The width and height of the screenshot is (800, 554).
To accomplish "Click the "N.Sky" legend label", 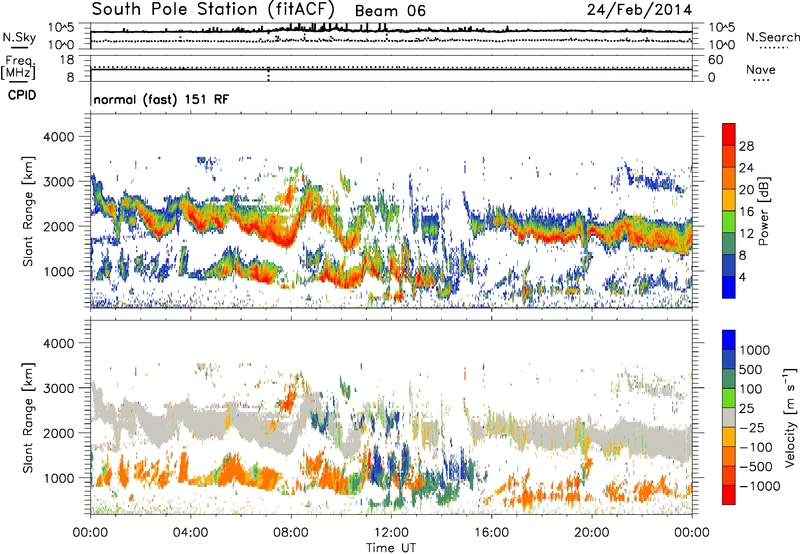I will pos(19,37).
